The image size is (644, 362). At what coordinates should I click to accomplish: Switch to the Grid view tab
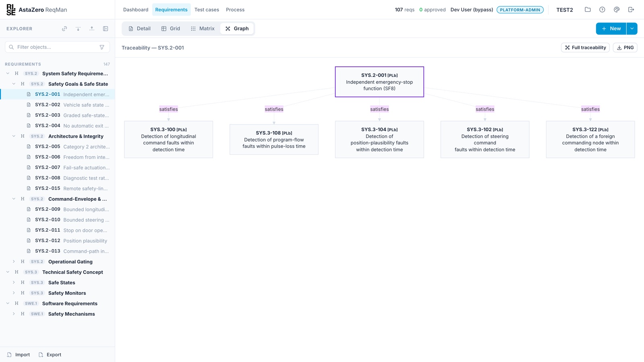[x=171, y=29]
